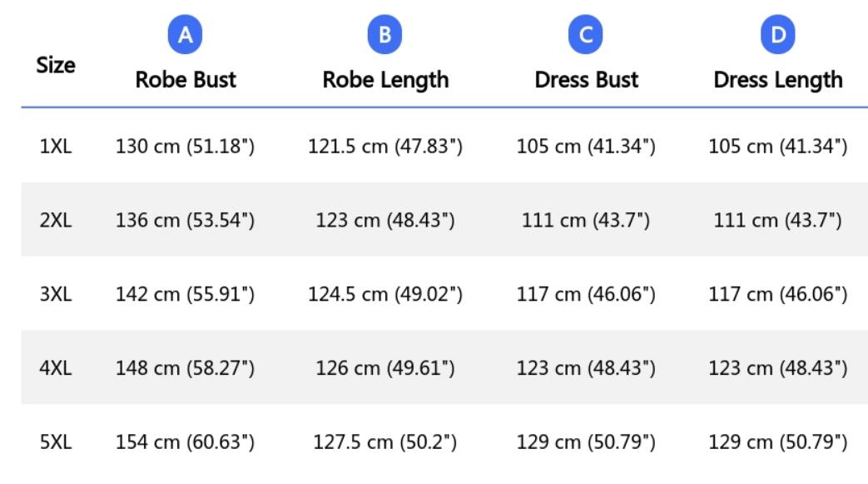The height and width of the screenshot is (484, 868).
Task: Click the blue C circle icon
Action: (586, 34)
